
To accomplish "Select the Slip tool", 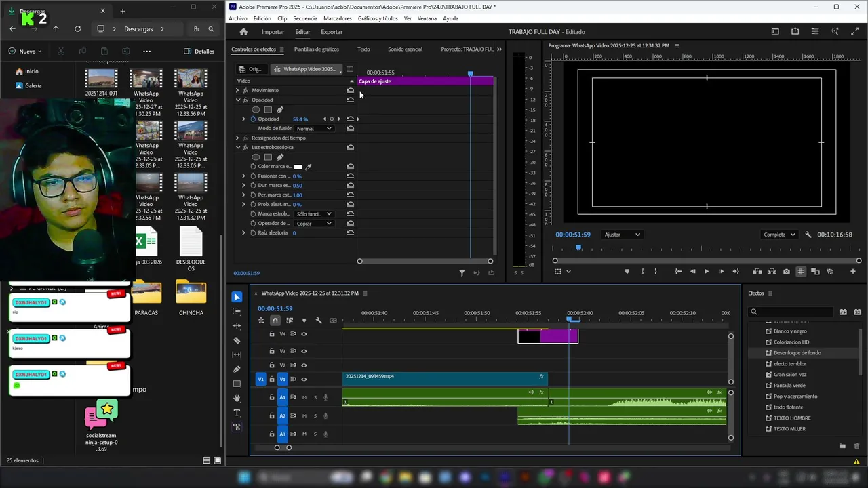I will pyautogui.click(x=237, y=354).
